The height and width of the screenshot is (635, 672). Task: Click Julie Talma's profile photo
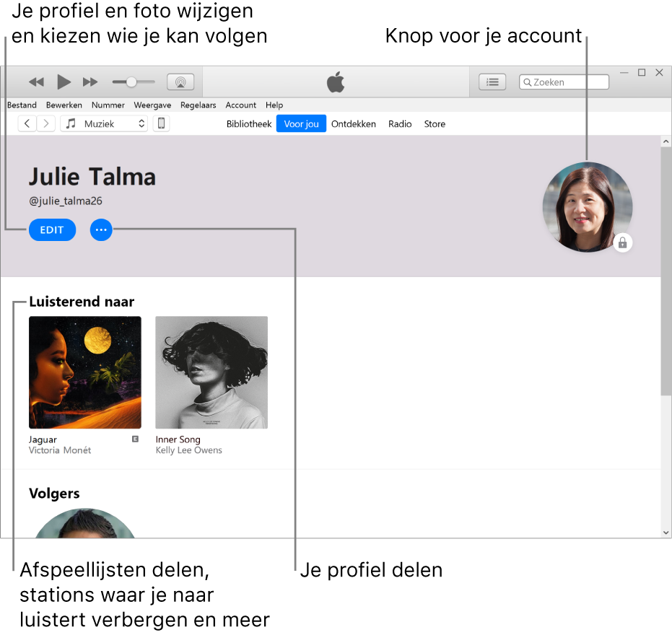(587, 207)
